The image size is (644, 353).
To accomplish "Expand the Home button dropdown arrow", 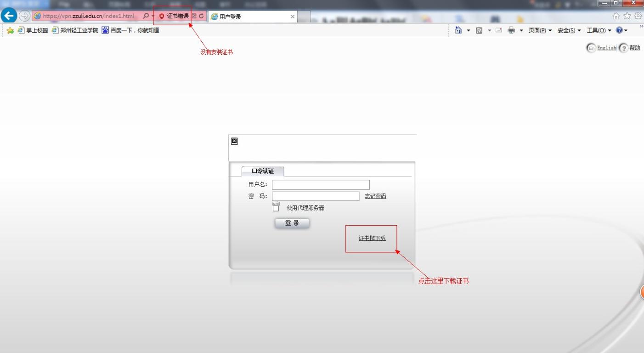I will (469, 30).
